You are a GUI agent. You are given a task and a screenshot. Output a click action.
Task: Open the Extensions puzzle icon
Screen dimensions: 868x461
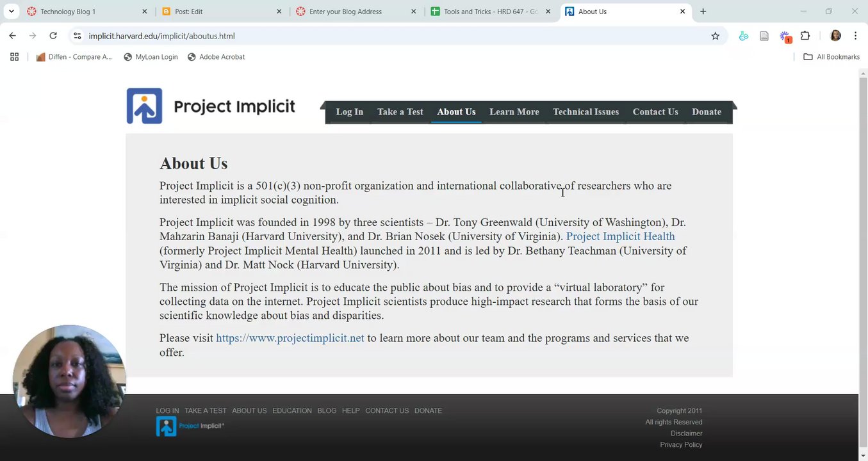click(x=805, y=36)
